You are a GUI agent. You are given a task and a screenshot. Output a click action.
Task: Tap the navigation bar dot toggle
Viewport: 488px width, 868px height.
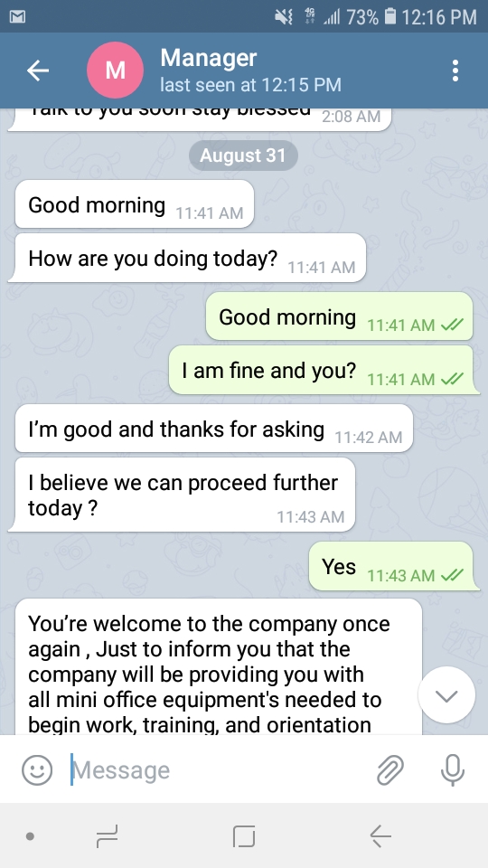coord(31,835)
